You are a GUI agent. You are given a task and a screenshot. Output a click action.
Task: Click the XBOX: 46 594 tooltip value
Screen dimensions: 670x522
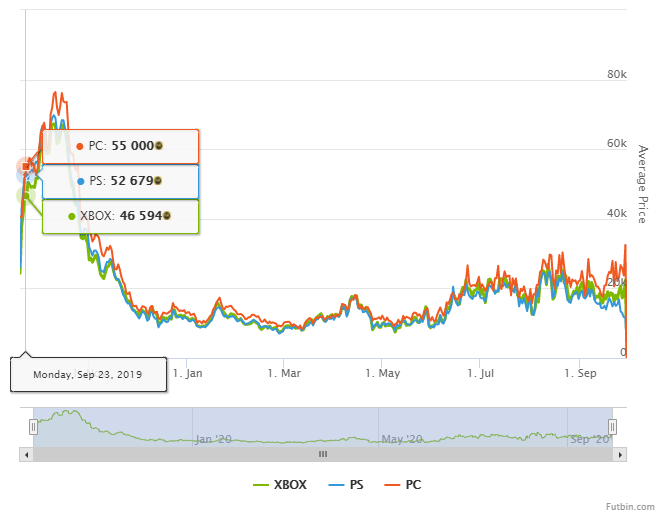click(x=120, y=216)
